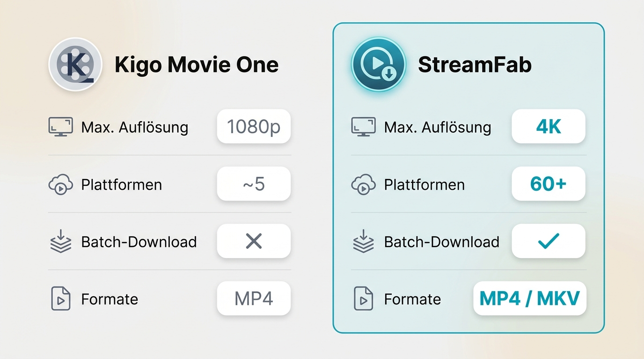Click the layered download icon in Kigo Batch-Download row
Screen dimensions: 644x359
61,242
